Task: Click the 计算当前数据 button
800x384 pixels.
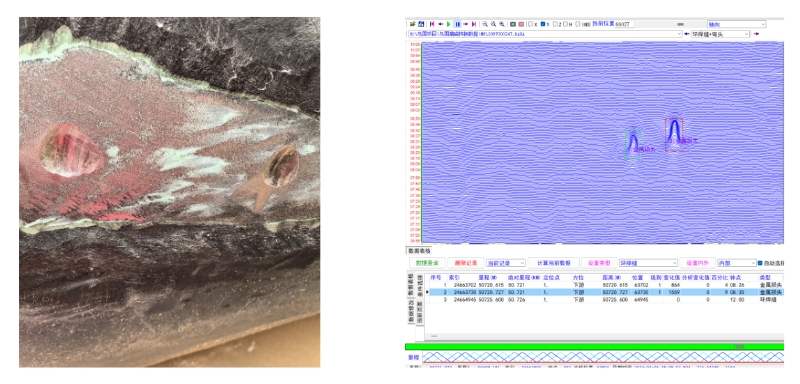Action: click(x=554, y=263)
